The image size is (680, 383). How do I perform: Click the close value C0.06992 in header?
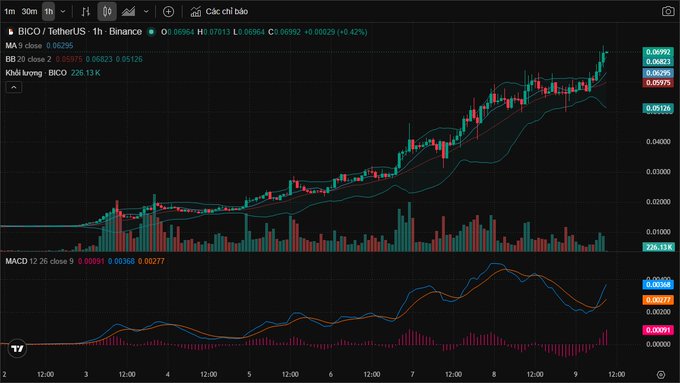click(284, 32)
